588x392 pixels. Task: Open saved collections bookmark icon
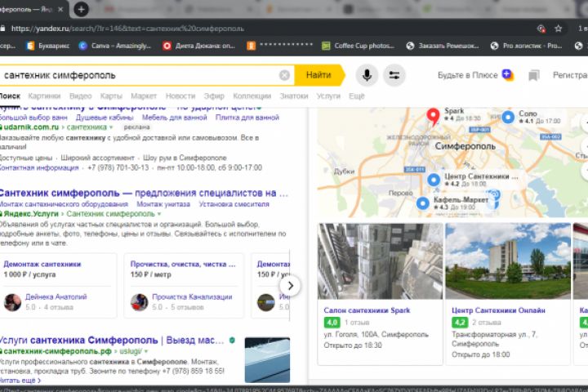(x=533, y=75)
